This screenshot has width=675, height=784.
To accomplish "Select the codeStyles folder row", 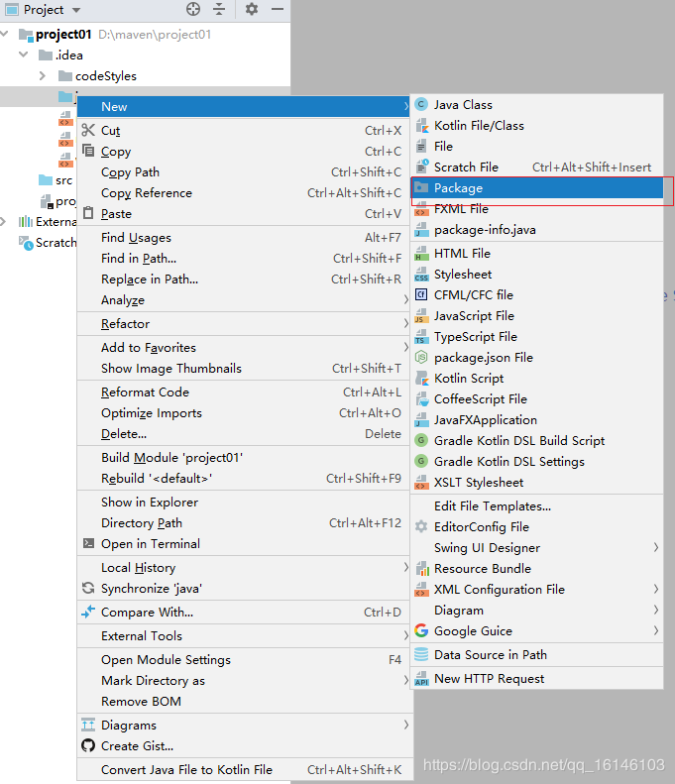I will point(145,76).
